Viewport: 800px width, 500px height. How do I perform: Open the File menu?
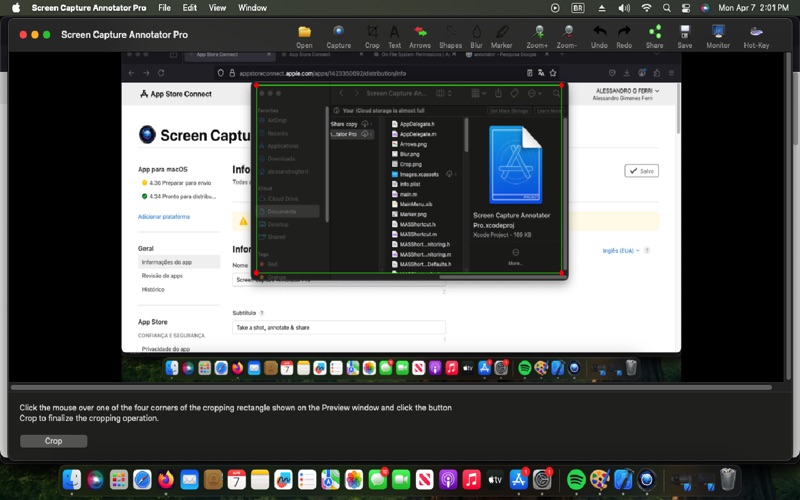pos(164,8)
